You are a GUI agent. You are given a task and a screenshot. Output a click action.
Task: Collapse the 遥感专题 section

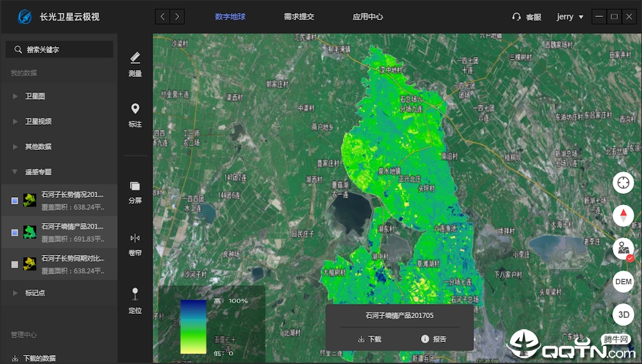[x=16, y=172]
